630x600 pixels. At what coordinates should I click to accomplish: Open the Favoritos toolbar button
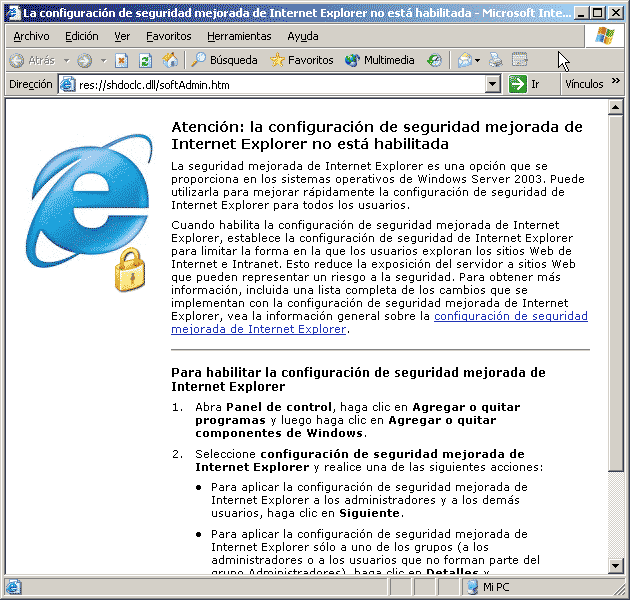pyautogui.click(x=302, y=60)
